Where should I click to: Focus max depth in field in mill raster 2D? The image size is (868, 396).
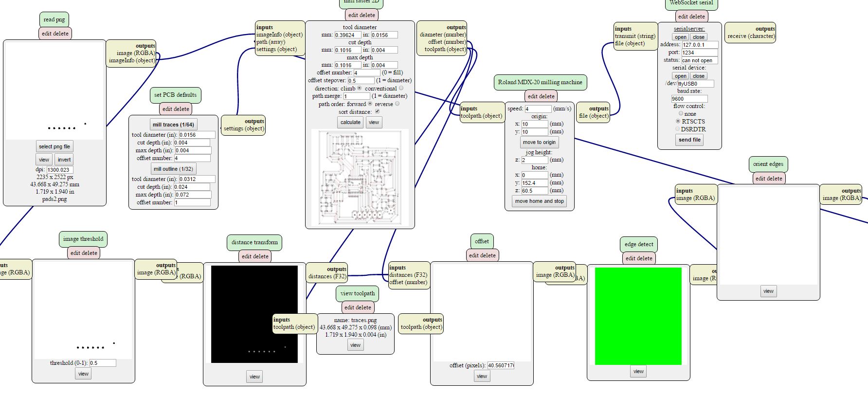tap(384, 65)
